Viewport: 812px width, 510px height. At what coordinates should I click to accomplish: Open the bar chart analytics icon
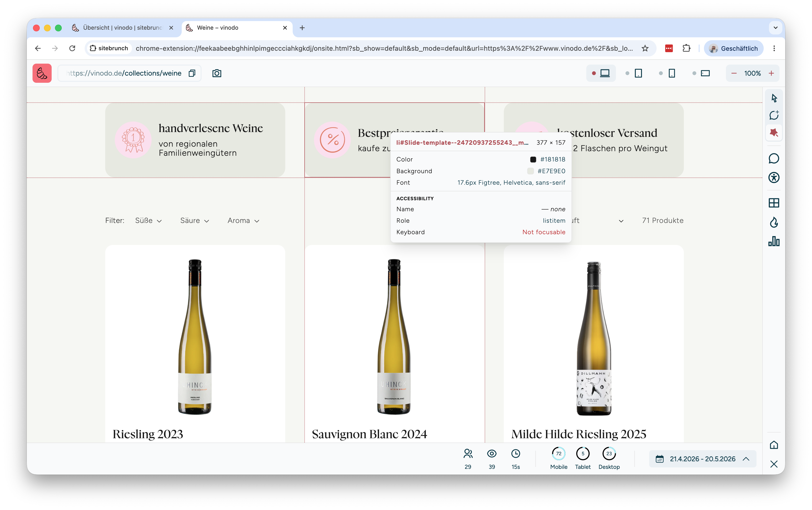[774, 241]
